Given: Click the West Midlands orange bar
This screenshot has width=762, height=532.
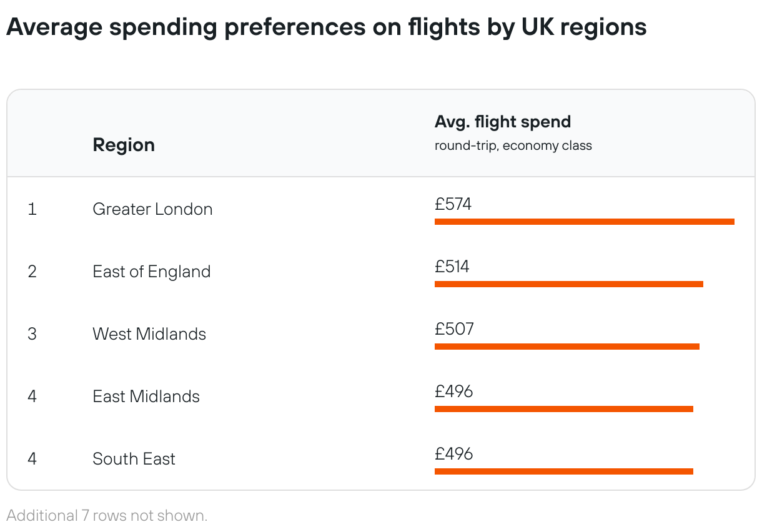Looking at the screenshot, I should (567, 347).
